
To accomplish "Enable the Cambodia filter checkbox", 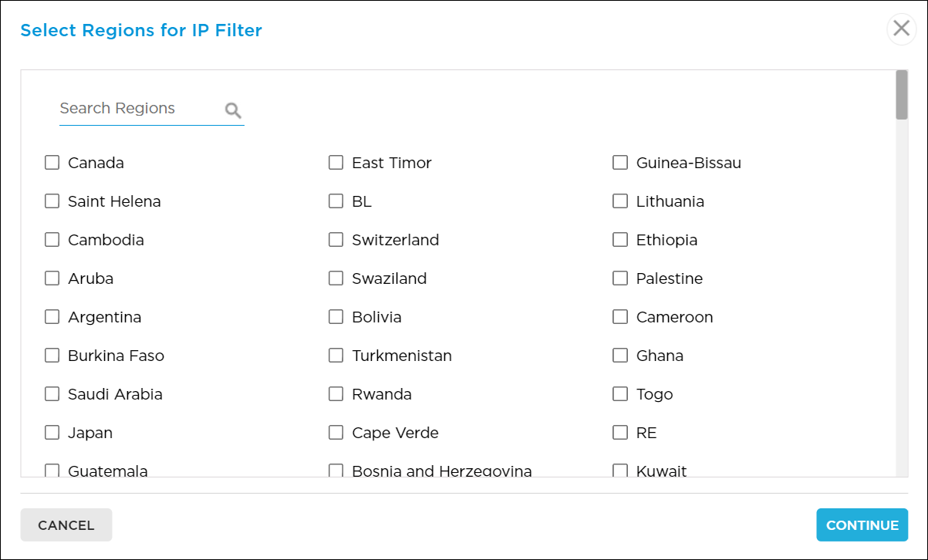I will 52,239.
